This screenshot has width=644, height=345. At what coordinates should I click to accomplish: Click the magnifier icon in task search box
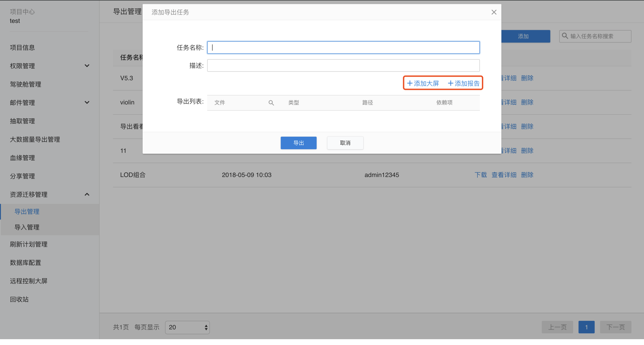565,36
